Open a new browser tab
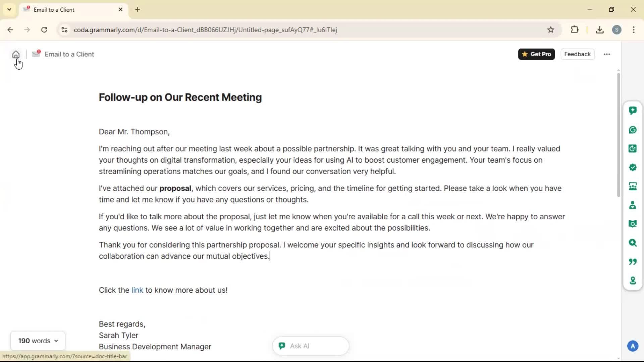This screenshot has width=644, height=362. tap(138, 10)
